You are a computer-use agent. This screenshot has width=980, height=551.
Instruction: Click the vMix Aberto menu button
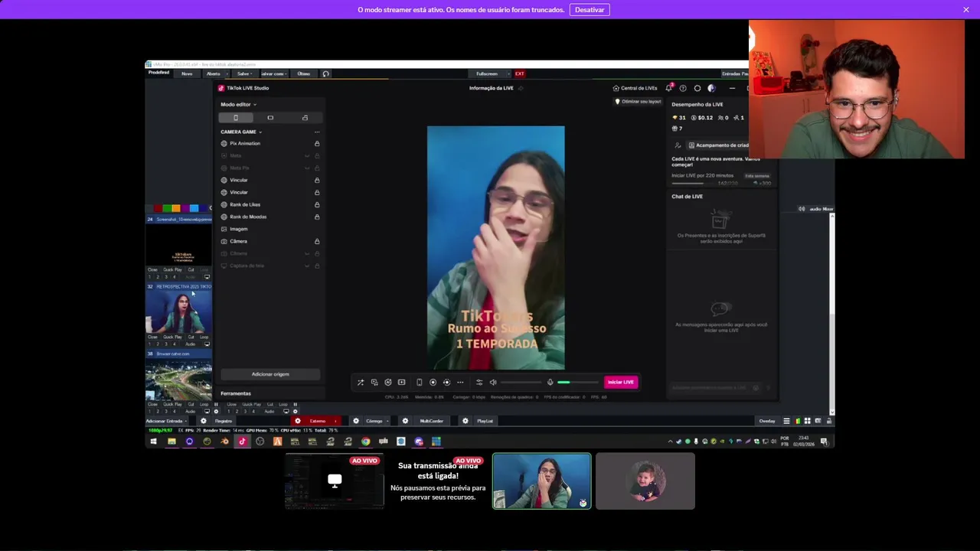[214, 73]
